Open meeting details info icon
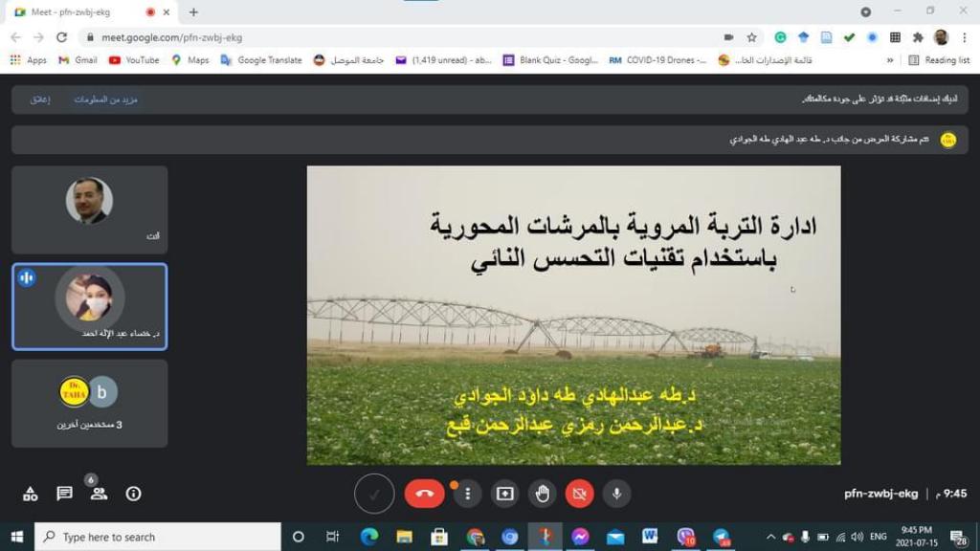 133,494
